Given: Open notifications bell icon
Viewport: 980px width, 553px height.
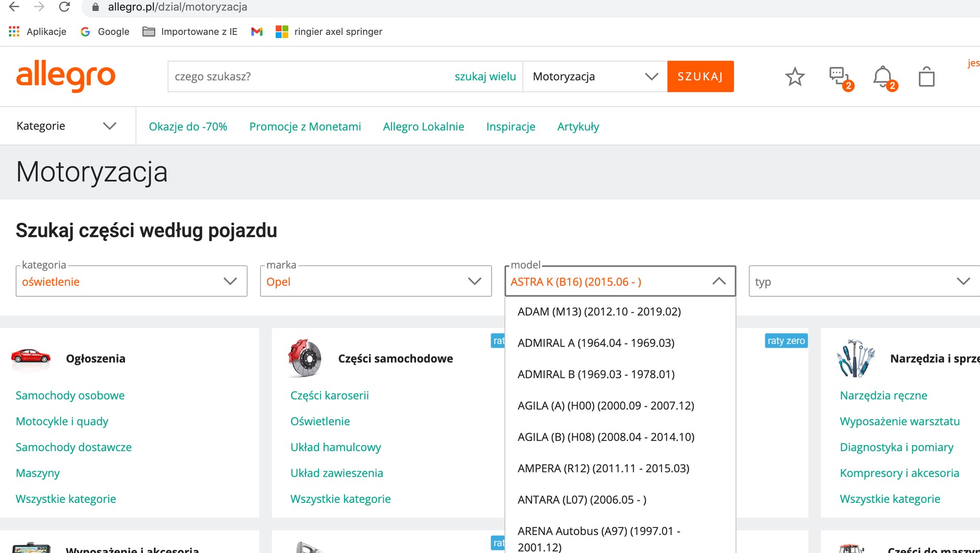Looking at the screenshot, I should click(884, 78).
